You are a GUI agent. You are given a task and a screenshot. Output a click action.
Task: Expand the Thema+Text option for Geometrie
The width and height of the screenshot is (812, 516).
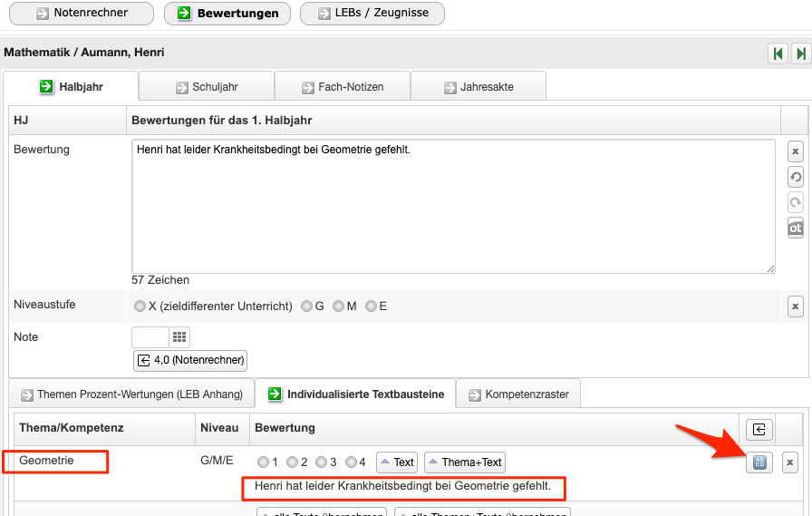pyautogui.click(x=464, y=462)
